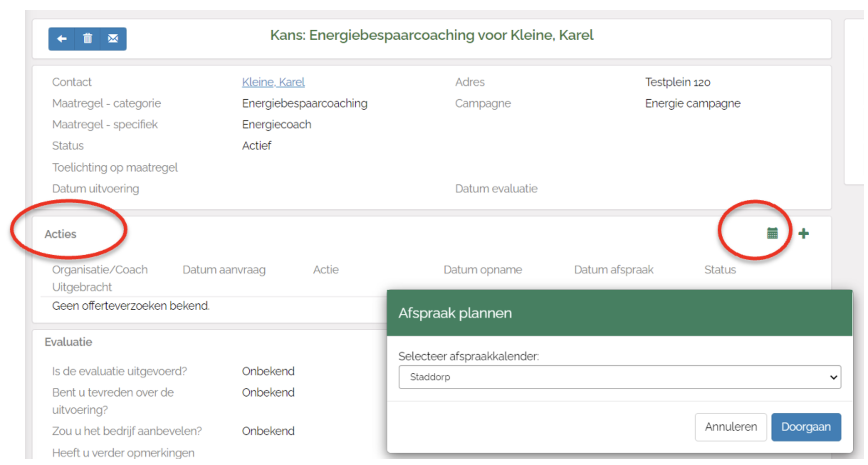This screenshot has width=868, height=465.
Task: Click the Datum opname column header
Action: tap(482, 270)
